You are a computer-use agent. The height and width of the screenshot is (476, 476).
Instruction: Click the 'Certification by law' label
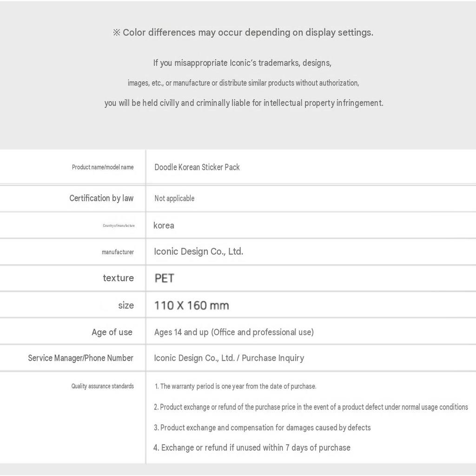pyautogui.click(x=101, y=198)
